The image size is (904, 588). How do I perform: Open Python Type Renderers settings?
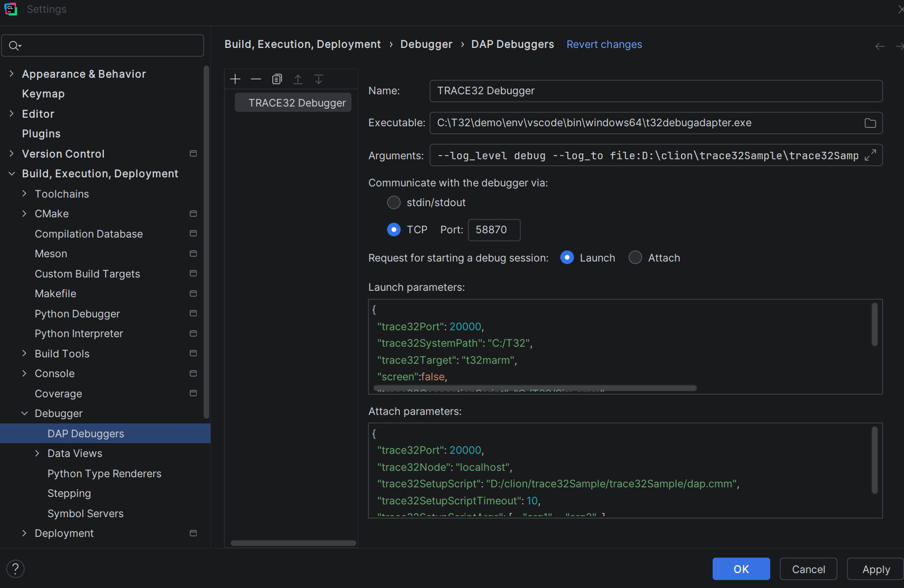click(104, 473)
